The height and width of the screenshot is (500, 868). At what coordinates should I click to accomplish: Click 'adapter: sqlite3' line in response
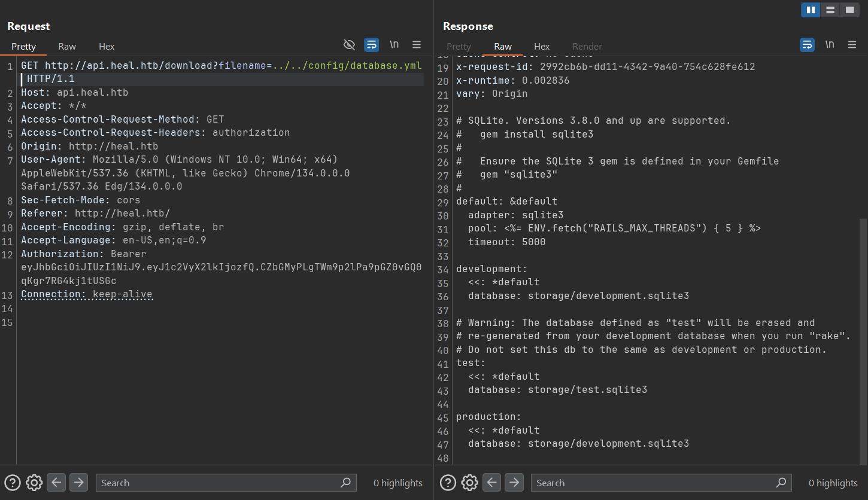coord(515,215)
